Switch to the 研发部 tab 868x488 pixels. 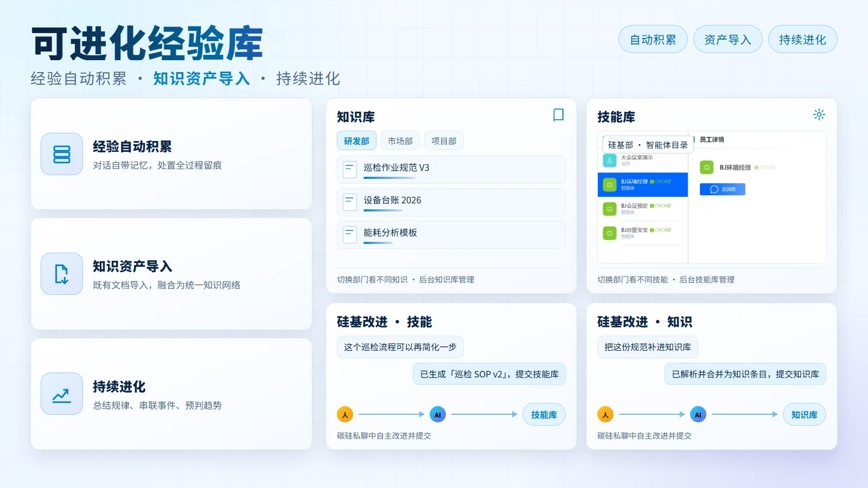click(x=356, y=141)
